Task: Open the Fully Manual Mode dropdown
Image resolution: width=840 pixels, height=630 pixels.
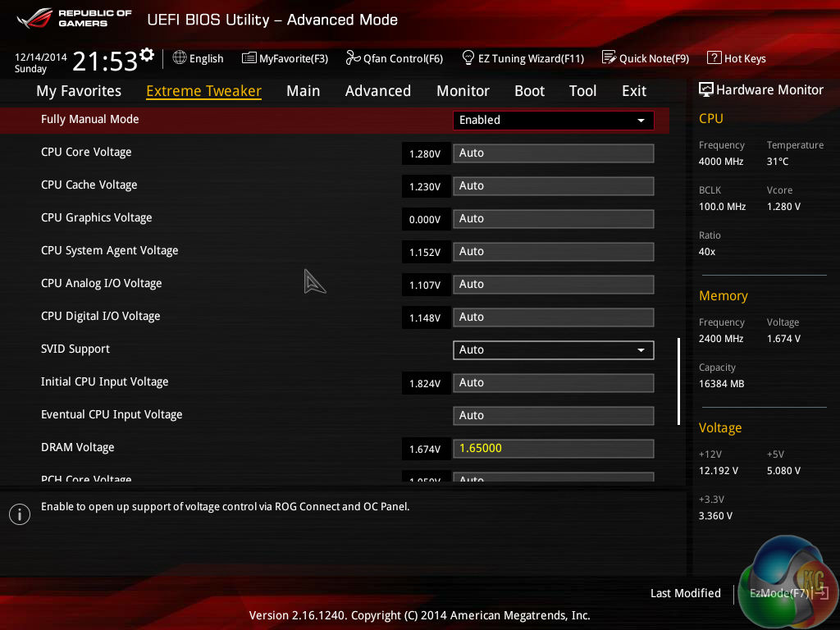Action: click(x=554, y=120)
